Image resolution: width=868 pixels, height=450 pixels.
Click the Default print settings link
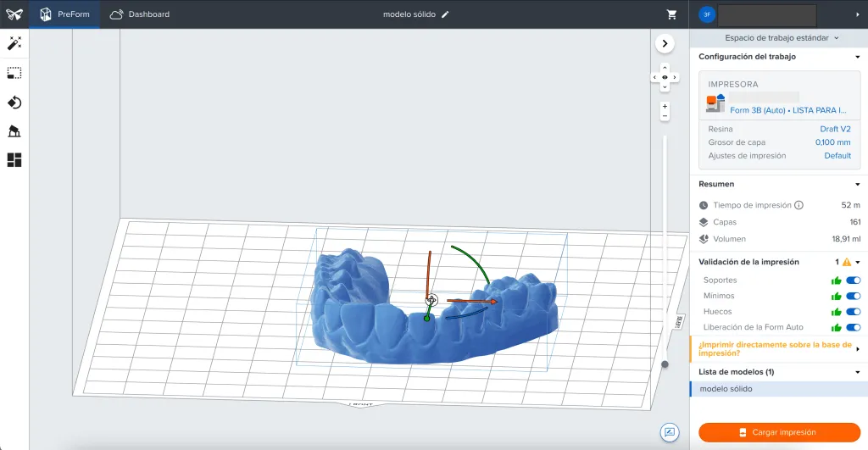point(837,156)
